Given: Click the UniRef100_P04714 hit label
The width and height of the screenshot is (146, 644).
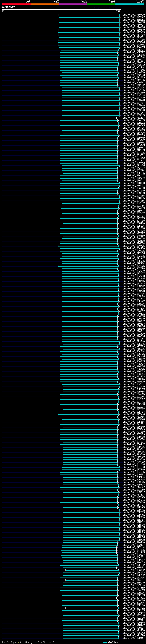Looking at the screenshot, I should 134,352.
